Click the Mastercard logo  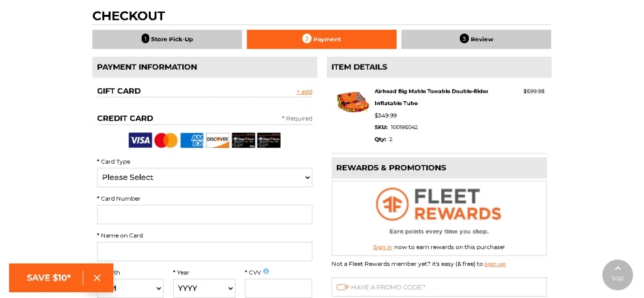click(x=166, y=141)
